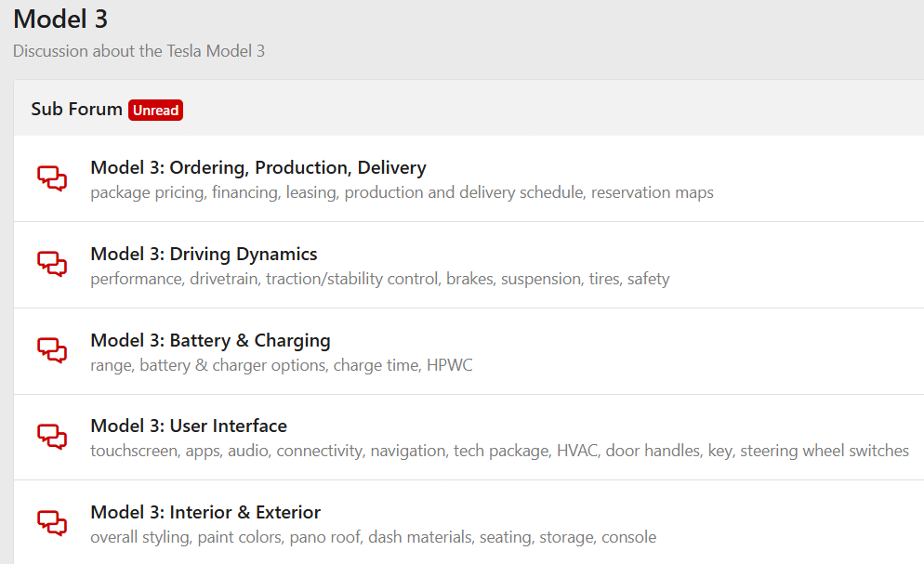Click the Tesla Model 3 discussion subtitle
This screenshot has width=924, height=564.
tap(139, 51)
